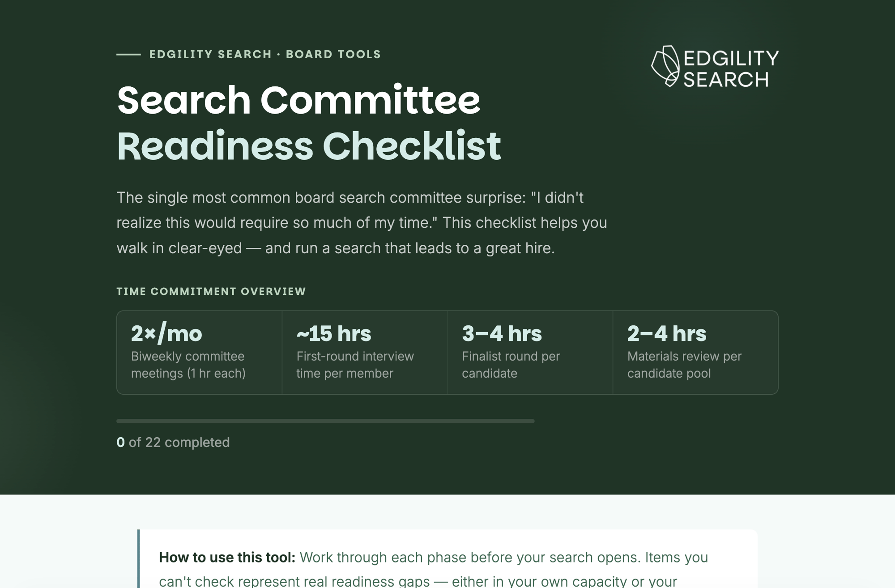Click the Time Commitment Overview label
The width and height of the screenshot is (895, 588).
coord(211,291)
